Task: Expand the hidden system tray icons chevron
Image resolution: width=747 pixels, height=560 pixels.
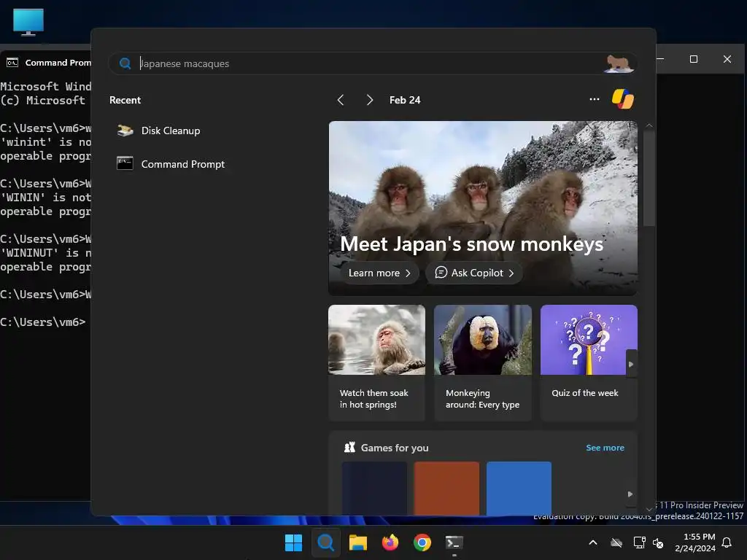Action: (x=593, y=542)
